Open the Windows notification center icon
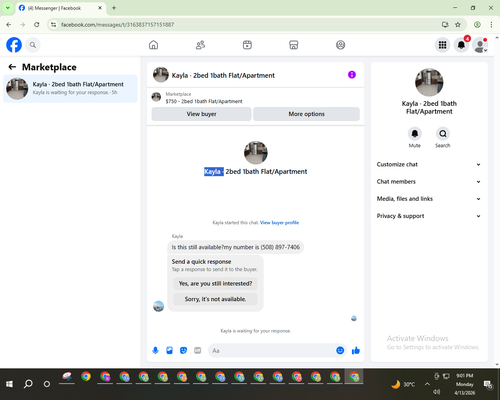 point(488,385)
